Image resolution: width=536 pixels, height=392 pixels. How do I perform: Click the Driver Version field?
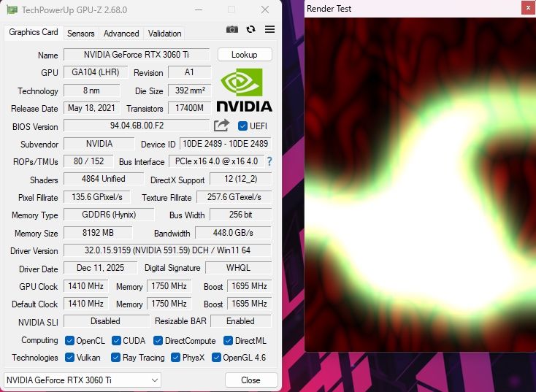tap(167, 250)
